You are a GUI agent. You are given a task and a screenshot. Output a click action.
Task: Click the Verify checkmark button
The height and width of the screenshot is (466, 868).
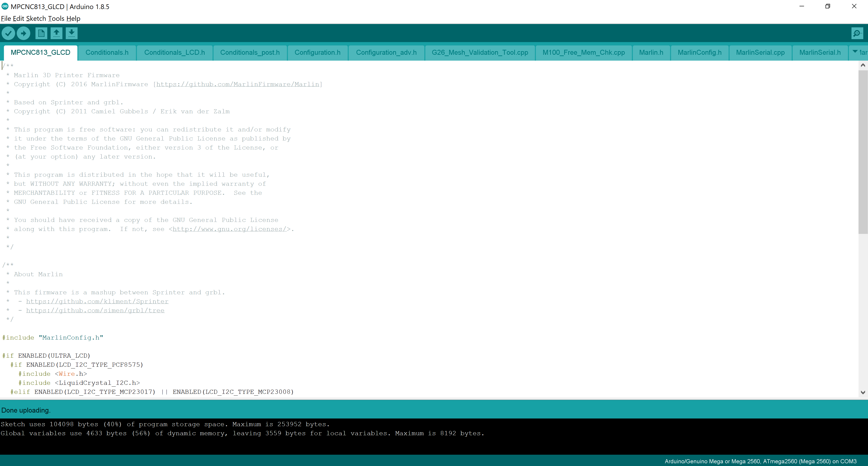click(x=8, y=33)
